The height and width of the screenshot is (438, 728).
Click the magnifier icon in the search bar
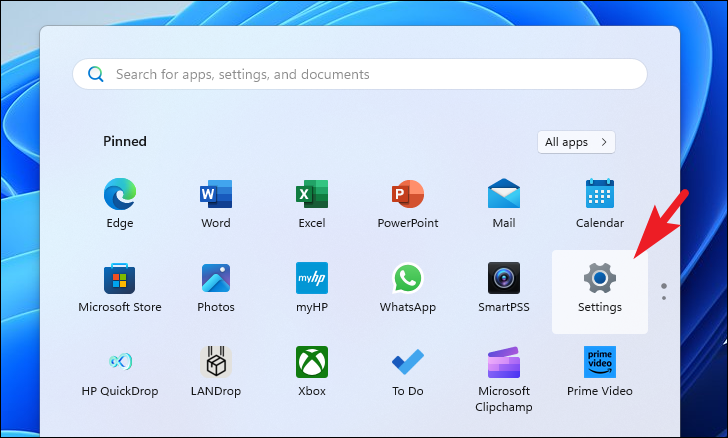click(96, 74)
